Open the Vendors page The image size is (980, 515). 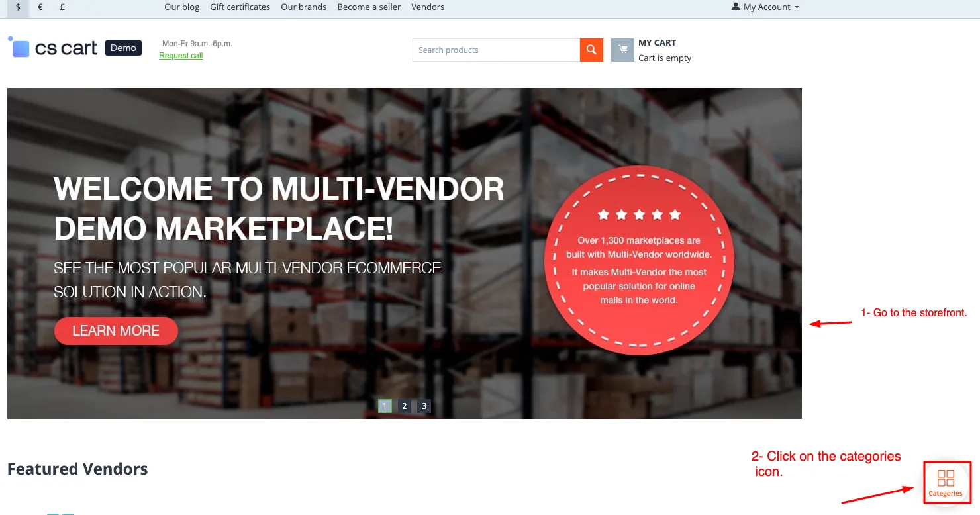coord(428,7)
